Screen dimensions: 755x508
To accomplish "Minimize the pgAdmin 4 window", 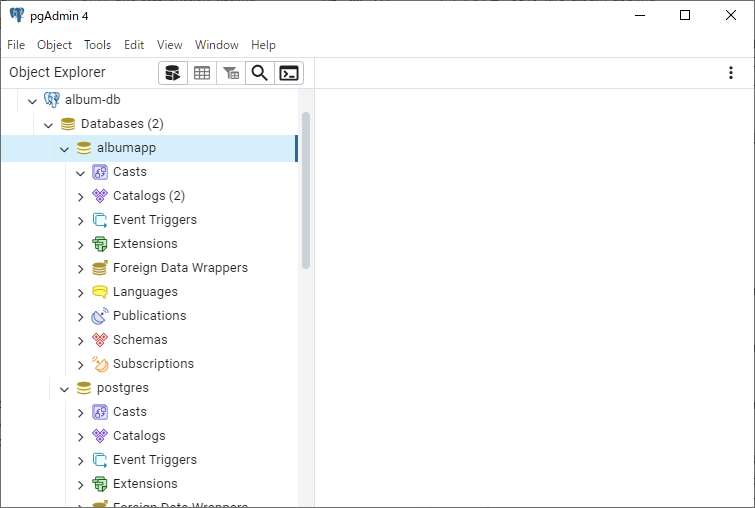I will [640, 15].
